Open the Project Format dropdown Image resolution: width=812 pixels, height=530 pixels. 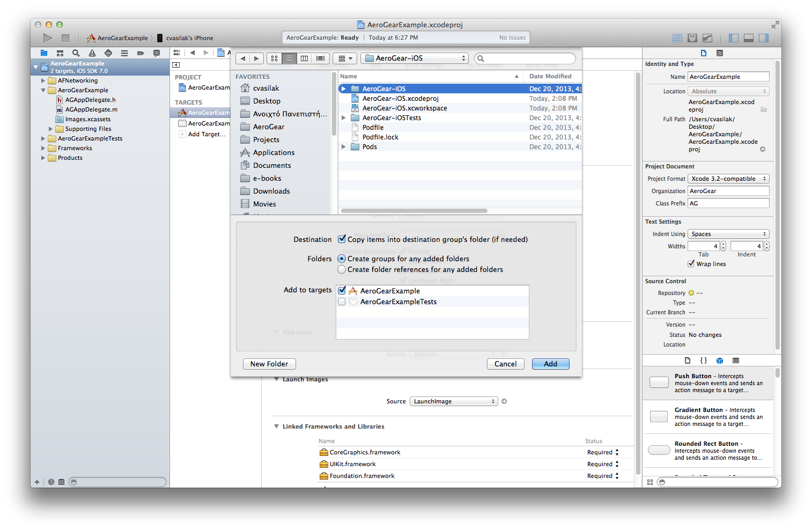pyautogui.click(x=728, y=179)
